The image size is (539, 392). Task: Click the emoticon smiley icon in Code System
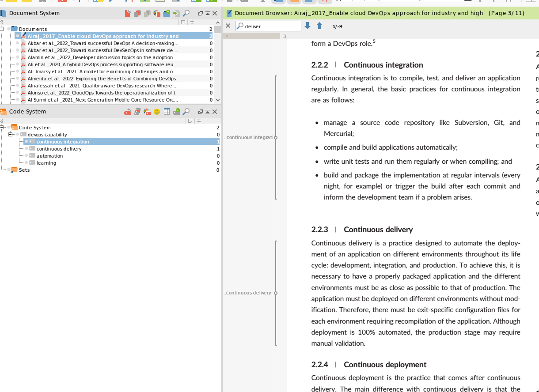pos(157,112)
